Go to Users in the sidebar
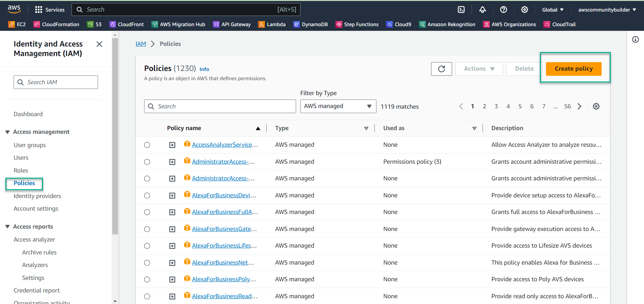 tap(21, 158)
